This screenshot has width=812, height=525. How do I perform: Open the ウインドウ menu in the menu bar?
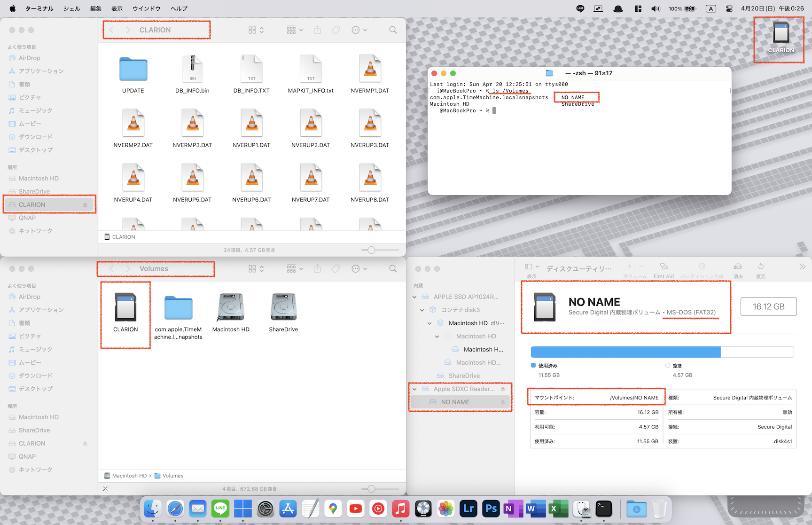tap(146, 8)
